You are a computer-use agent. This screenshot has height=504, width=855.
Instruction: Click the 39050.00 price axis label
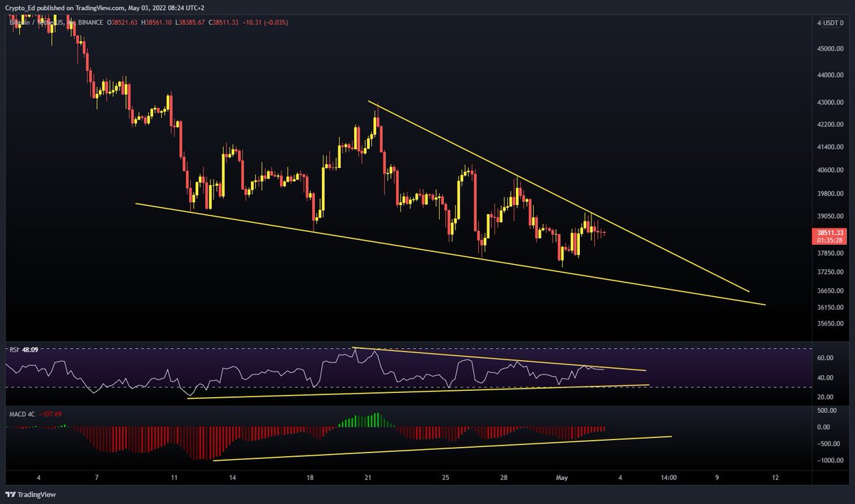coord(831,216)
